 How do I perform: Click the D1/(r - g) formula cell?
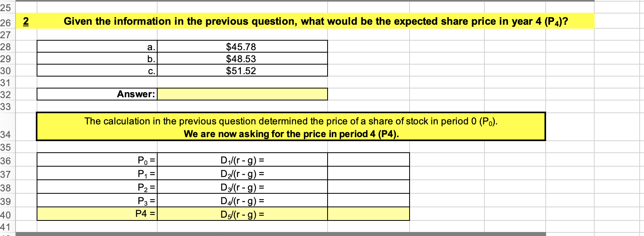click(x=243, y=160)
